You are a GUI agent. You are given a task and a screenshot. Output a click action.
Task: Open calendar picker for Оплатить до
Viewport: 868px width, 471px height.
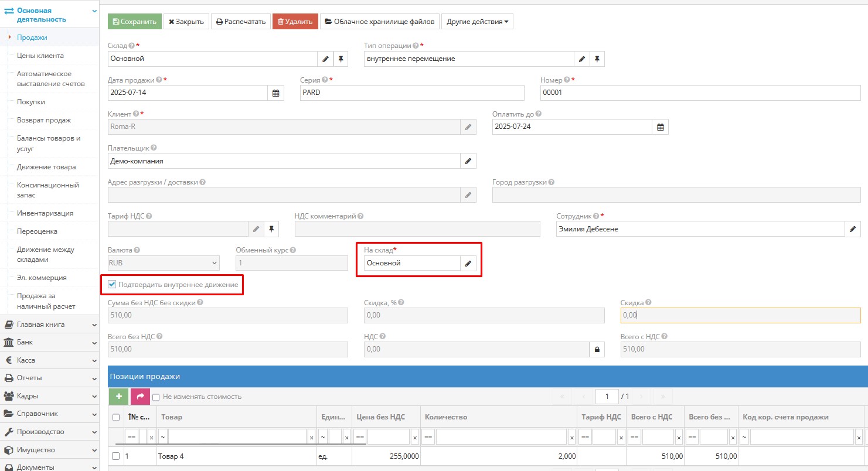pyautogui.click(x=661, y=127)
